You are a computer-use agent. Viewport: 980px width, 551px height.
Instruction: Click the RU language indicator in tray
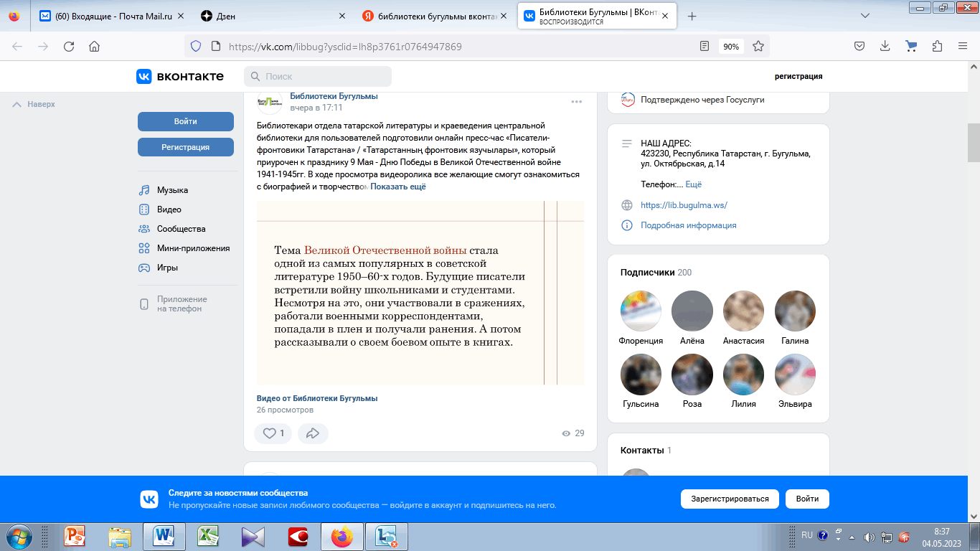(x=807, y=535)
